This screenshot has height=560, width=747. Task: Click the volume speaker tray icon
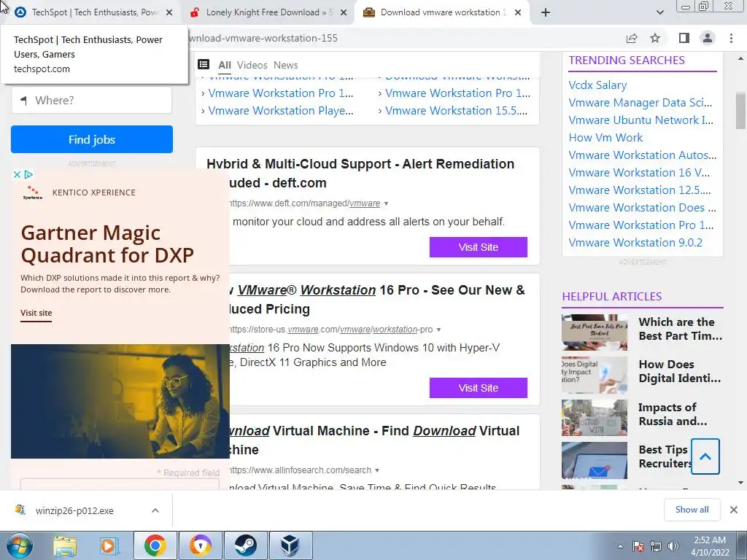(673, 546)
